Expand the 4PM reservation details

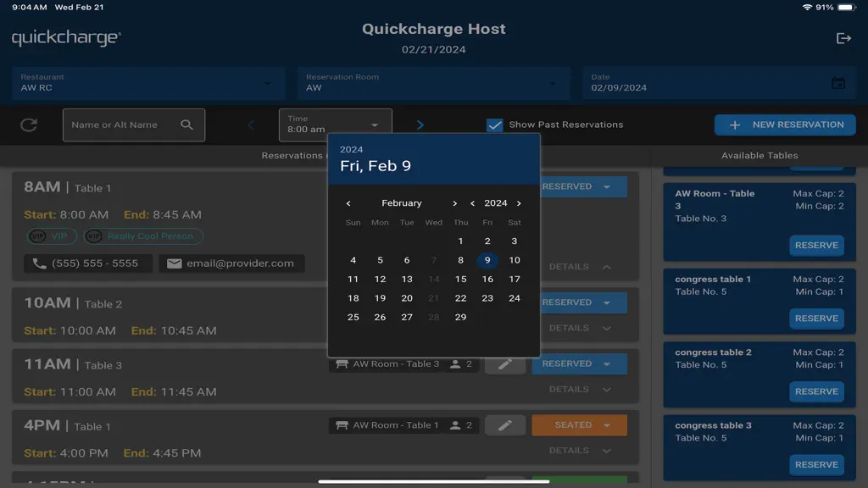[580, 451]
